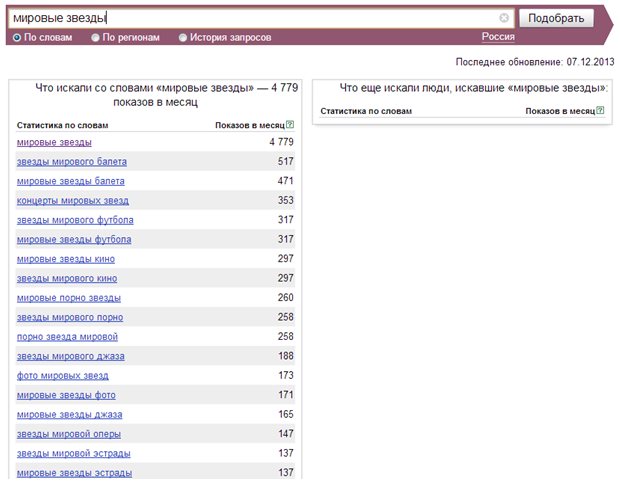Click the '173' monthly impressions value
The height and width of the screenshot is (487, 620).
(x=286, y=375)
